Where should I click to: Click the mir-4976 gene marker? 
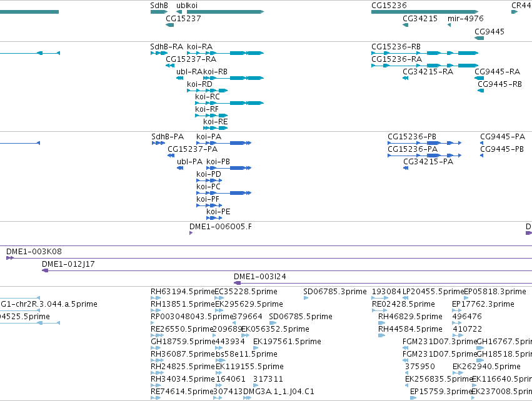[x=449, y=25]
